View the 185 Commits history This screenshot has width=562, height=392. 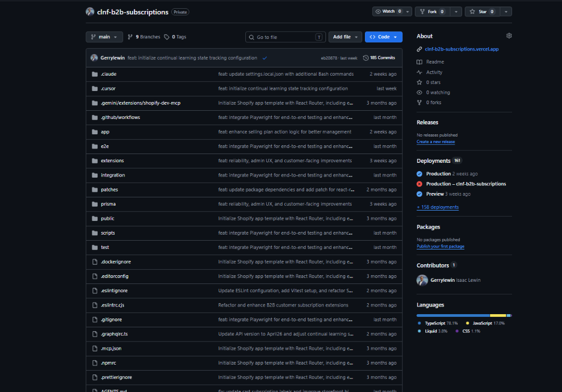click(379, 58)
